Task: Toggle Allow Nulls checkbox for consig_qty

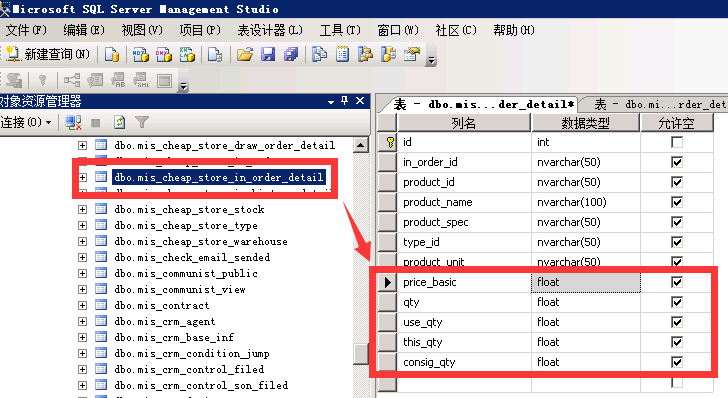Action: point(677,362)
